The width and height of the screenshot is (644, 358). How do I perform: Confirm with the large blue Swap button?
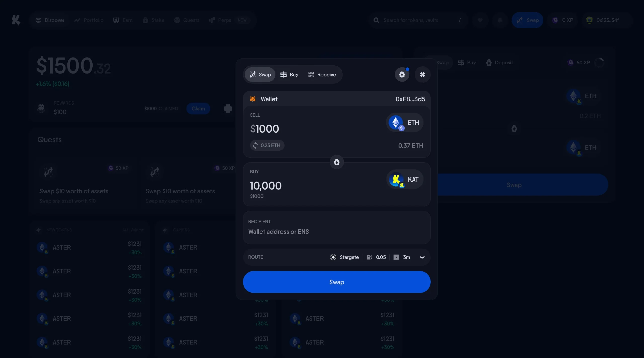click(x=337, y=282)
